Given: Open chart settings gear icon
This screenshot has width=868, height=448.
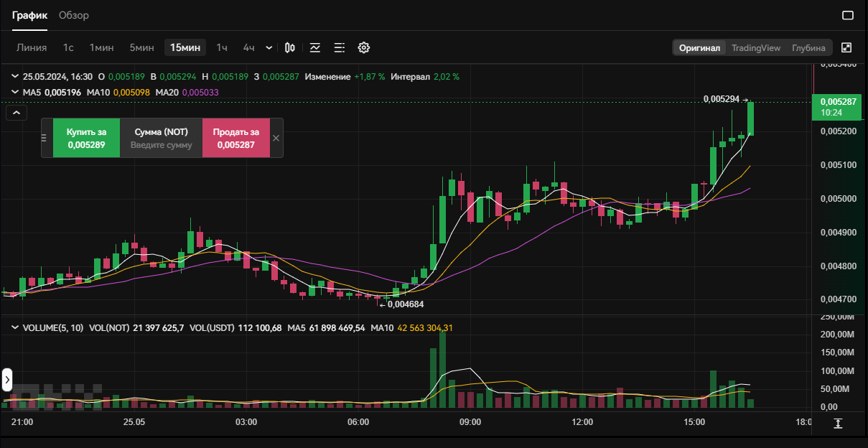Looking at the screenshot, I should pyautogui.click(x=364, y=47).
